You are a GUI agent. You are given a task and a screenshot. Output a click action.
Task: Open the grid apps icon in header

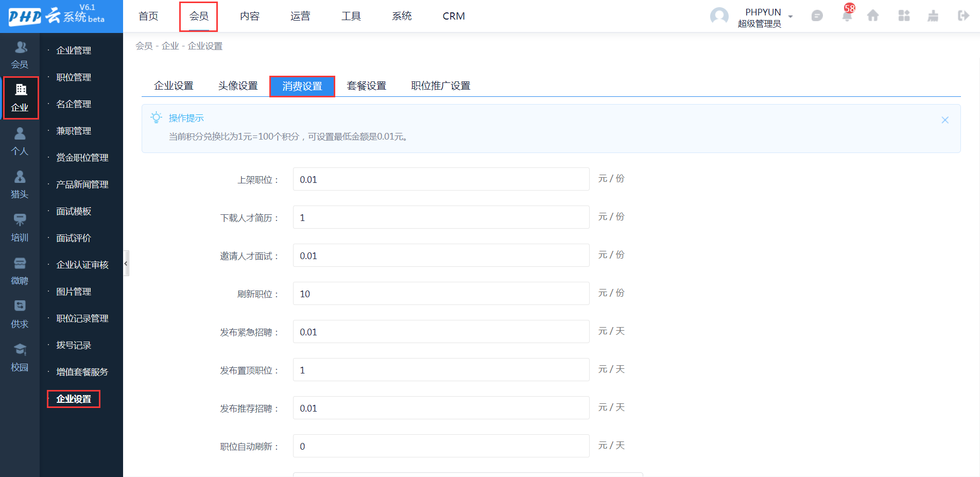coord(904,16)
